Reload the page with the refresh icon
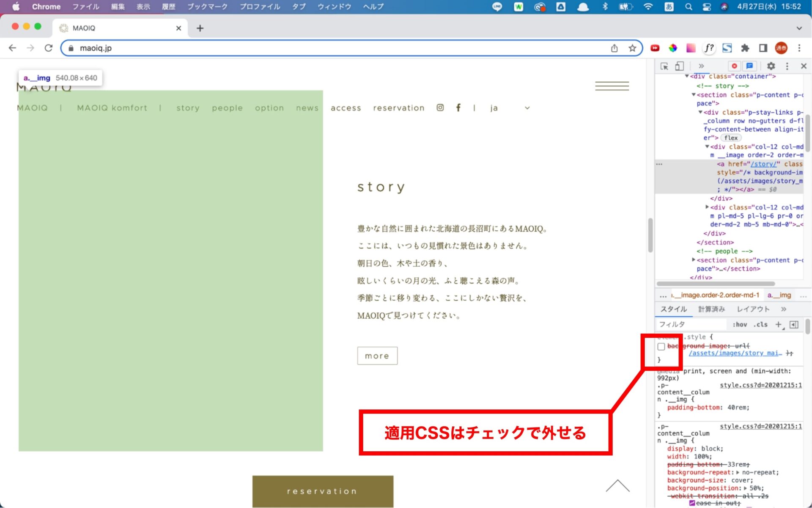This screenshot has height=508, width=812. [x=49, y=48]
